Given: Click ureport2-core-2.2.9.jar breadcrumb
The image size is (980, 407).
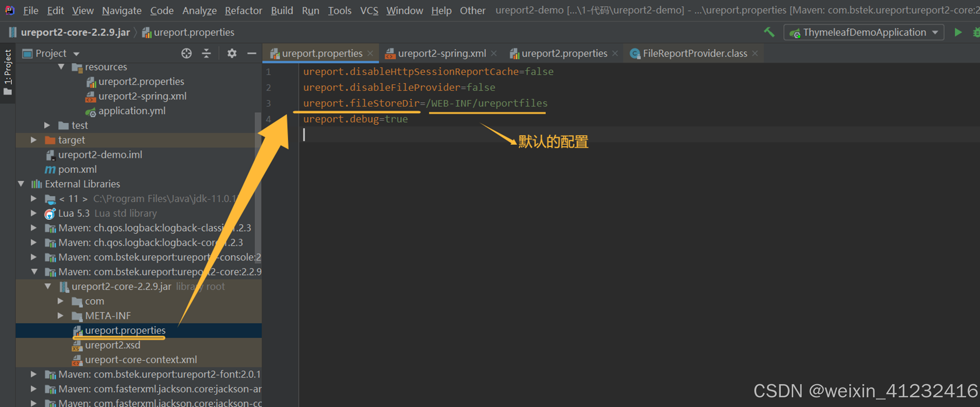Looking at the screenshot, I should pos(75,33).
